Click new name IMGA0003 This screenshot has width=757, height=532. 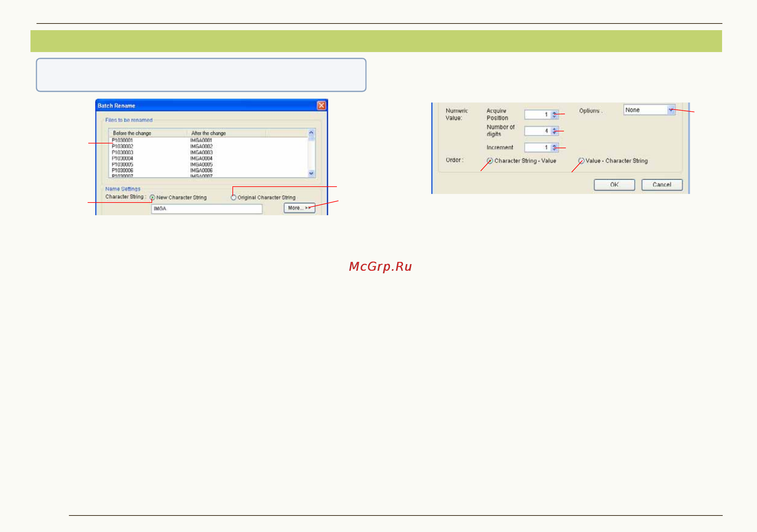click(201, 152)
